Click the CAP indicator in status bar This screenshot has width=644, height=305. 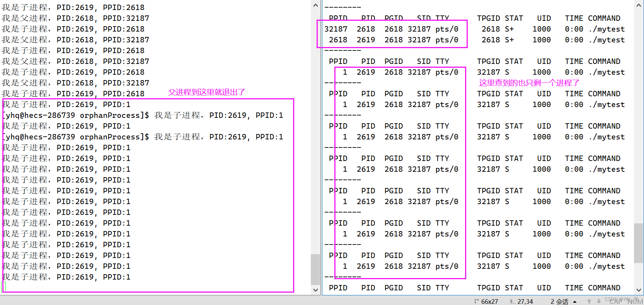coord(617,302)
